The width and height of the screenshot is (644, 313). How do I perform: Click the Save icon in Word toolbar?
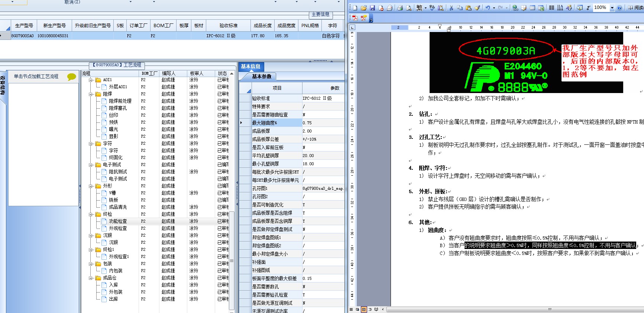(372, 7)
